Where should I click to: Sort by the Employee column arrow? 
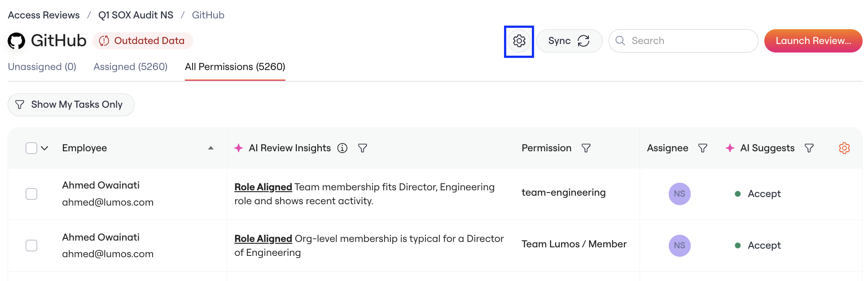point(211,148)
